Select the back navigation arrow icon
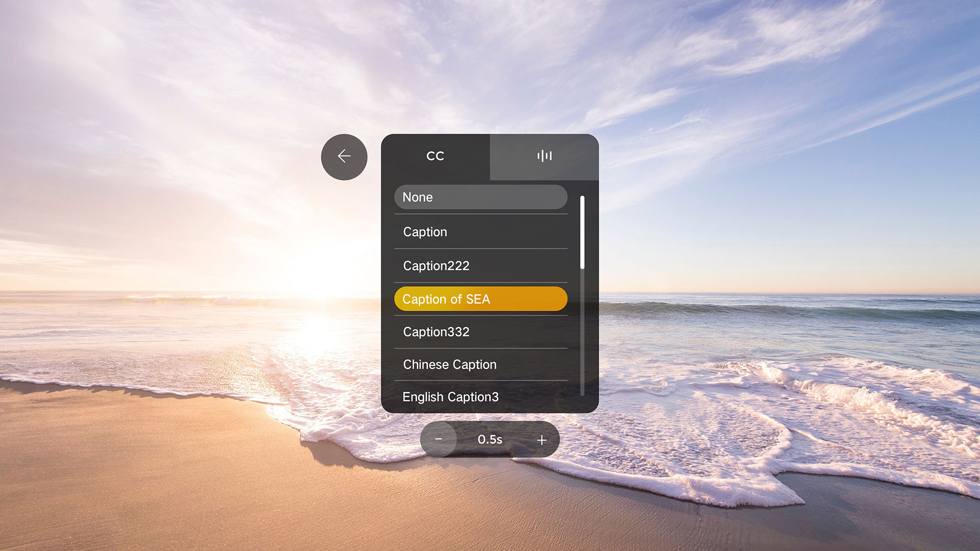980x551 pixels. (344, 157)
